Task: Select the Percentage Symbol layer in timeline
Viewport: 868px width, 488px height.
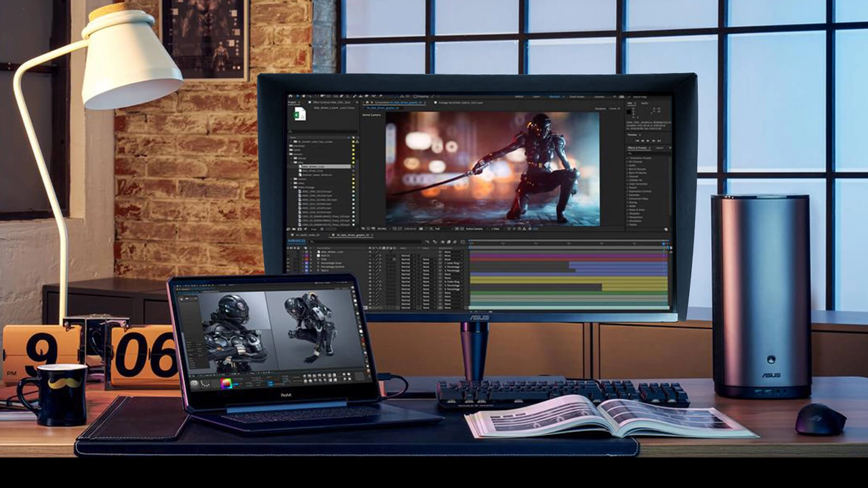Action: (x=332, y=267)
